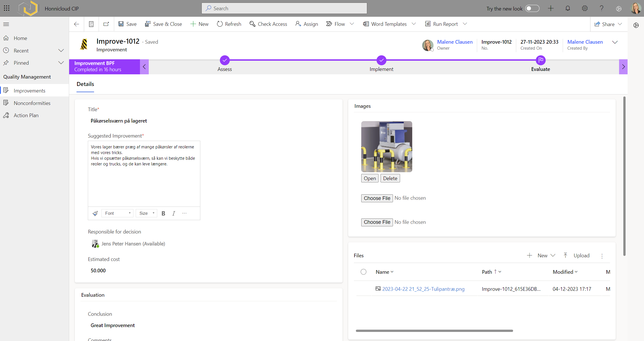Open the help question mark

pyautogui.click(x=602, y=8)
